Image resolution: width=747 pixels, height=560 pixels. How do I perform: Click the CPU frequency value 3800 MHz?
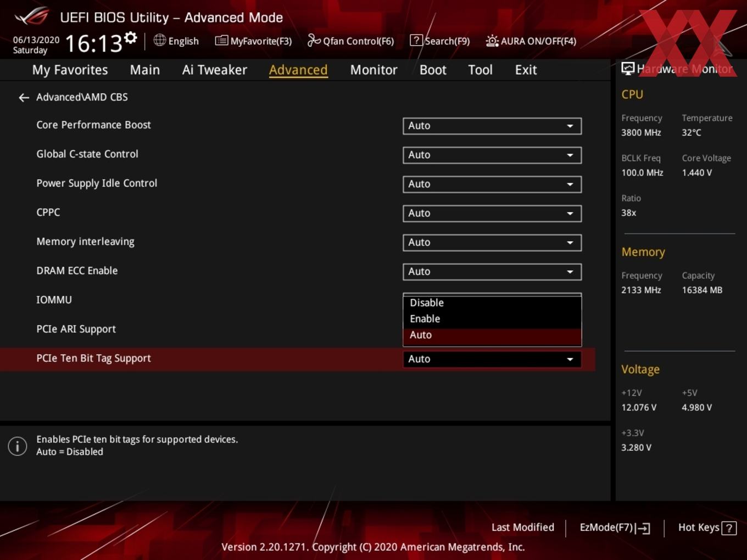tap(641, 132)
